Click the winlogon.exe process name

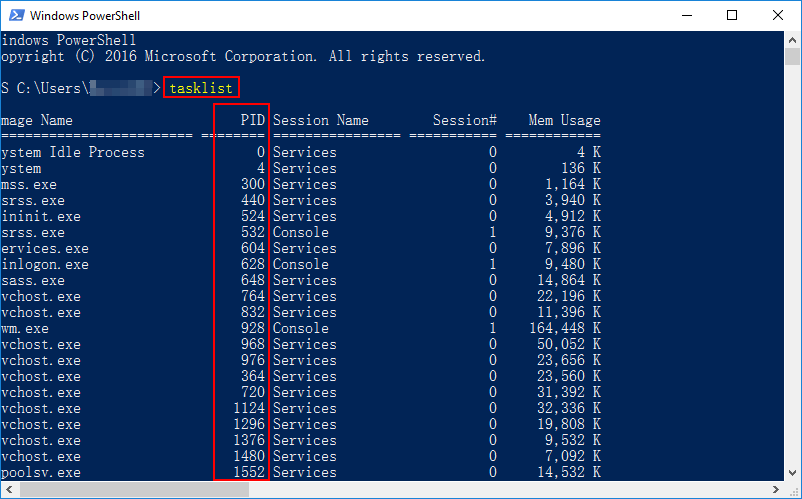pyautogui.click(x=45, y=264)
